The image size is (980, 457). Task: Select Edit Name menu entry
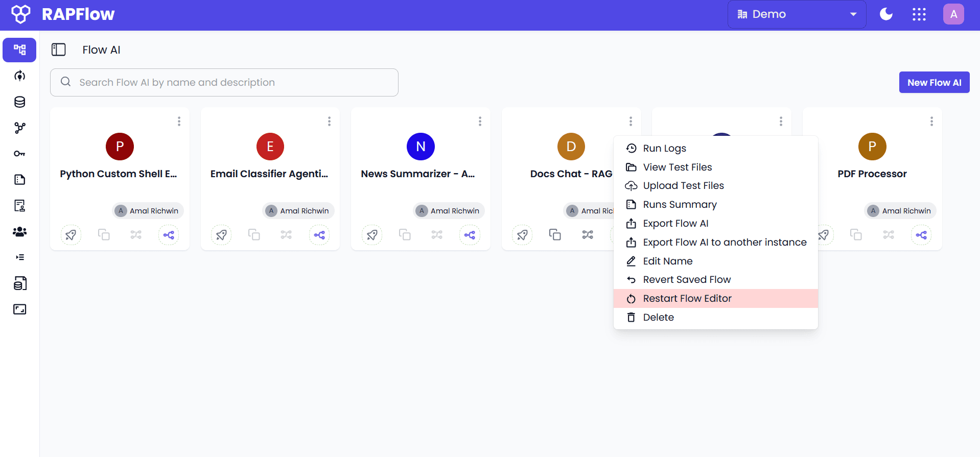715,261
